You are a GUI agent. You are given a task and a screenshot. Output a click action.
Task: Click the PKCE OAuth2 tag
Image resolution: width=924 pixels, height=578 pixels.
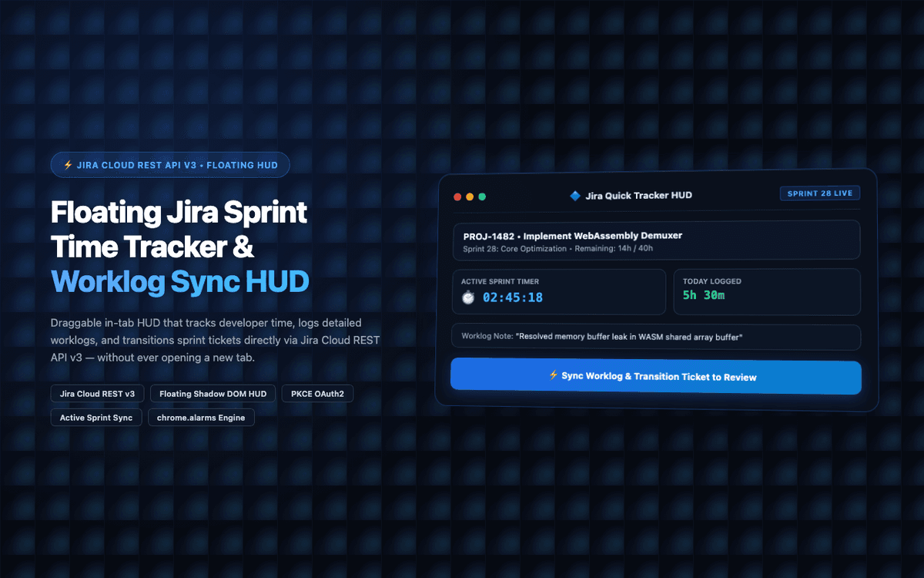(317, 394)
